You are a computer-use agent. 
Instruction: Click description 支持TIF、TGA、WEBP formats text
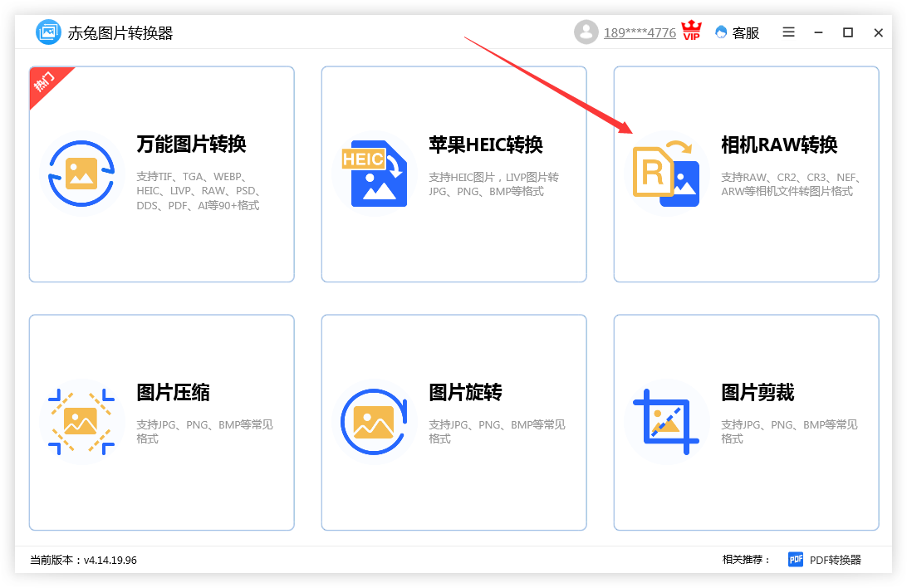[x=199, y=191]
